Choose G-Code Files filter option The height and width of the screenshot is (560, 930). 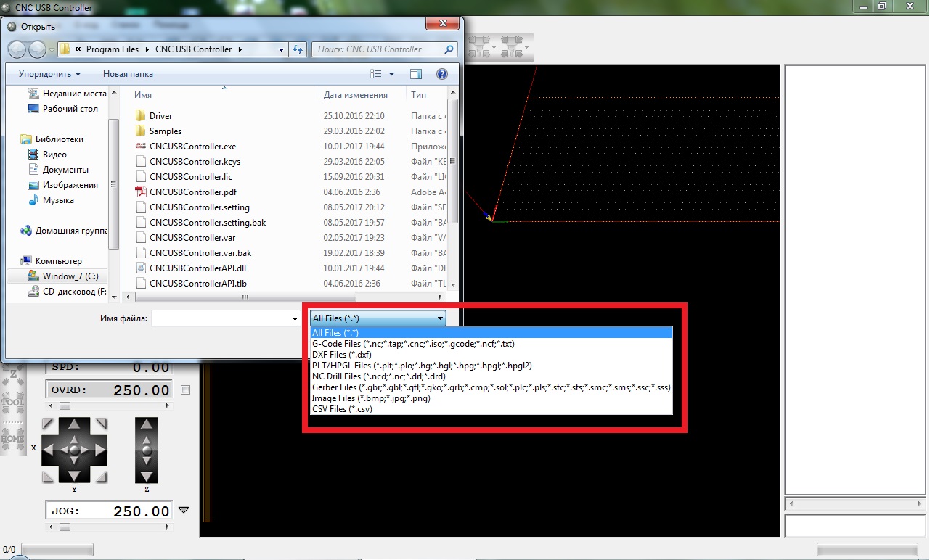[x=491, y=344]
